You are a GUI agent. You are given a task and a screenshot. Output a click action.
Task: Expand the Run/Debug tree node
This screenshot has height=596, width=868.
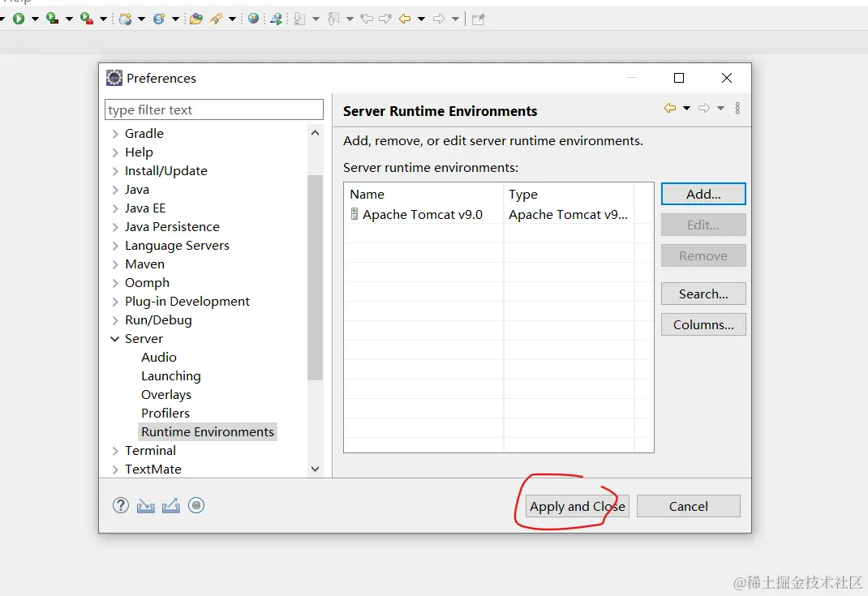pos(115,320)
